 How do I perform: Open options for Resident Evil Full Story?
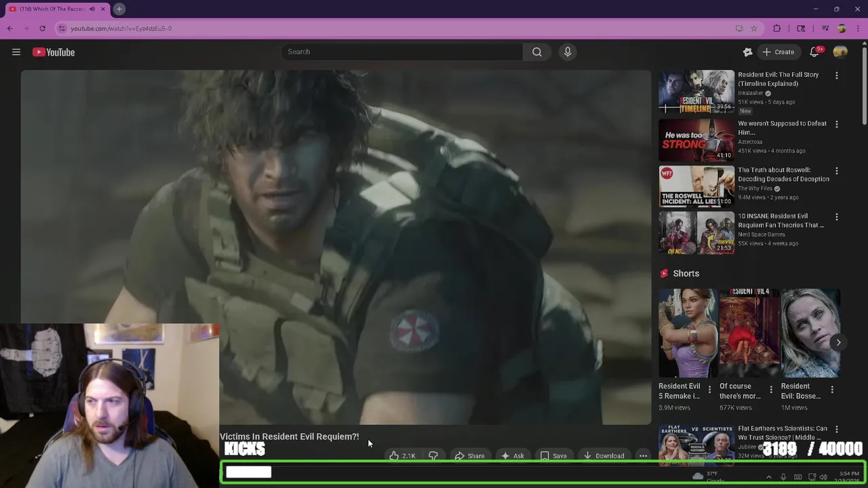pyautogui.click(x=836, y=75)
